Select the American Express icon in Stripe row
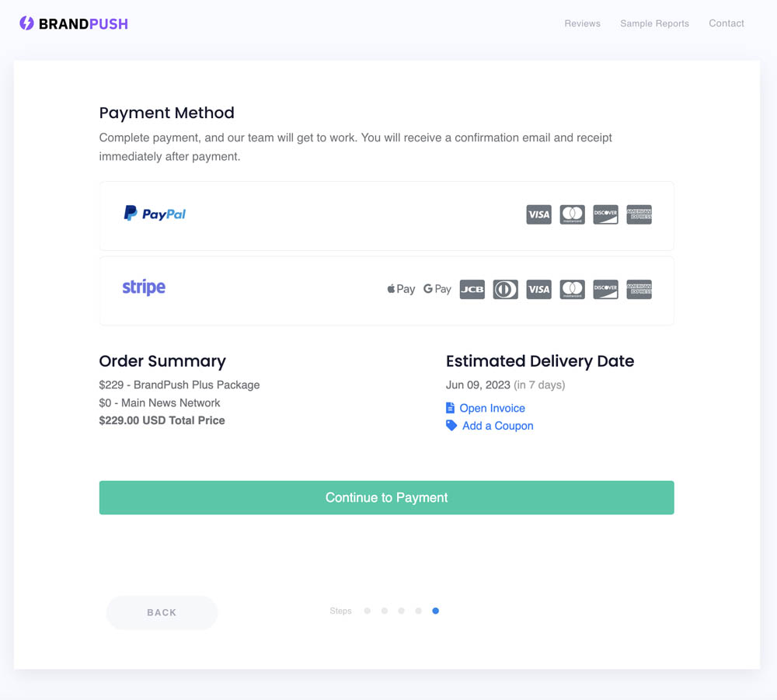The height and width of the screenshot is (700, 777). 639,289
